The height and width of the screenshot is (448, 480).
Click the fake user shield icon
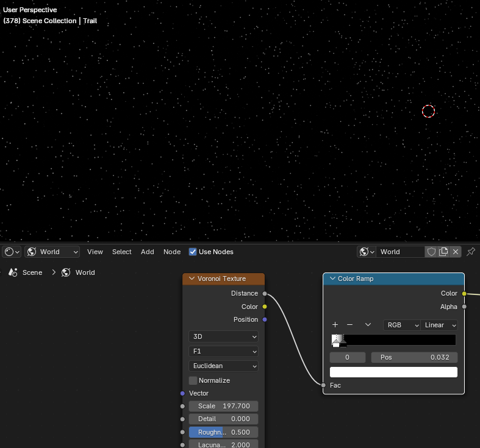click(431, 252)
